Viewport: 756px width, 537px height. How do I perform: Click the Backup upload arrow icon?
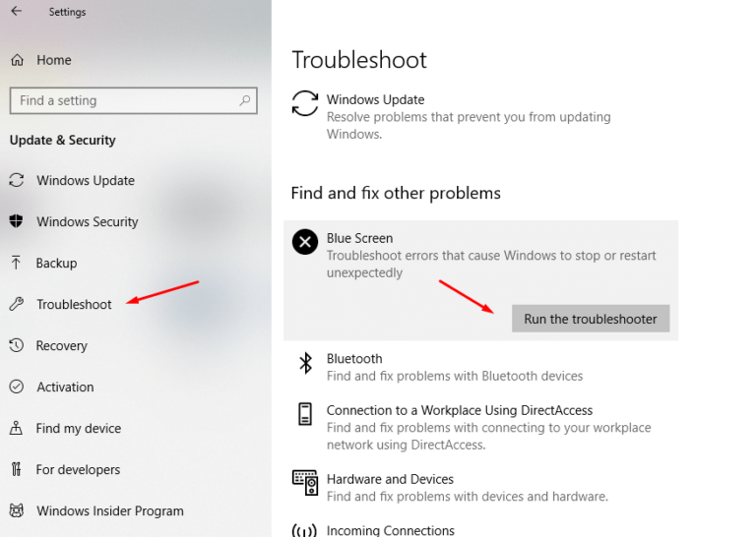coord(16,263)
